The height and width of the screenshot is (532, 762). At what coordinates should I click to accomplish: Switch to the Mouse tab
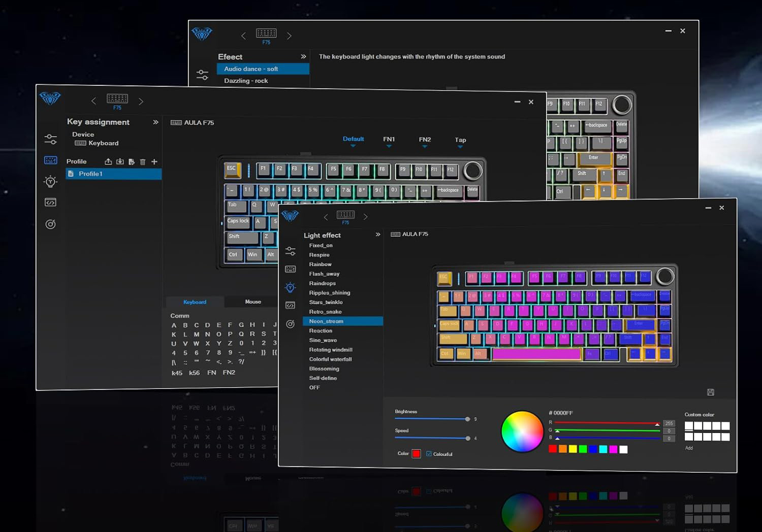point(253,302)
